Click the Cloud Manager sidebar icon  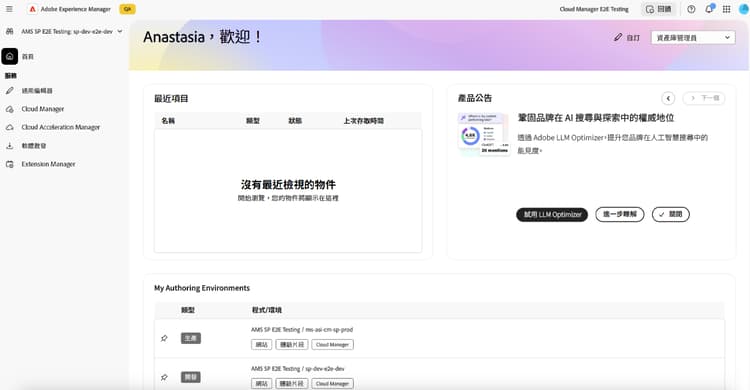tap(10, 109)
